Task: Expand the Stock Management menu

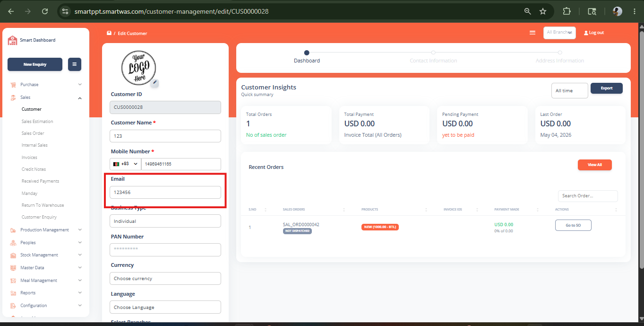Action: pos(80,255)
